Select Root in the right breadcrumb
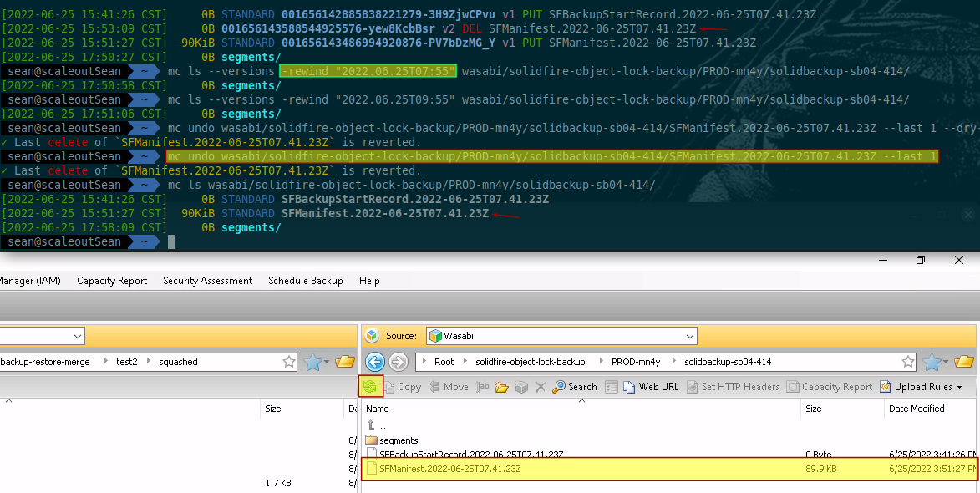 pos(444,362)
